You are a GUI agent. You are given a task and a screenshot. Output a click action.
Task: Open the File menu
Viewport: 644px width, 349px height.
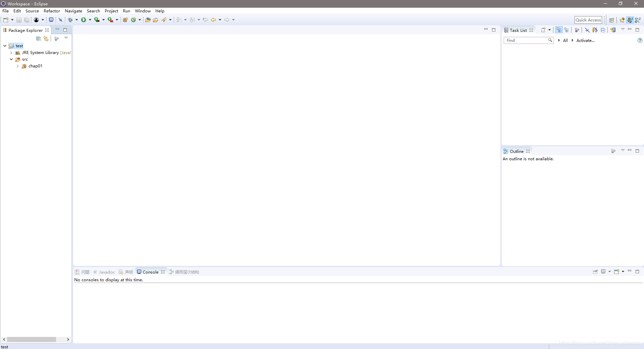click(6, 11)
